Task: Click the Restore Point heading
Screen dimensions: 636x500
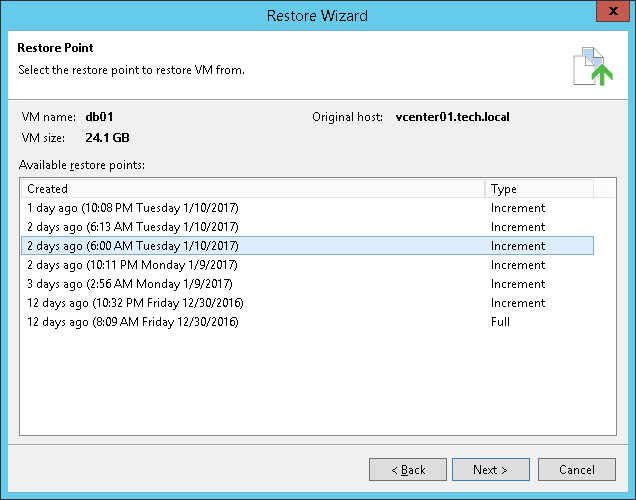Action: [x=56, y=47]
